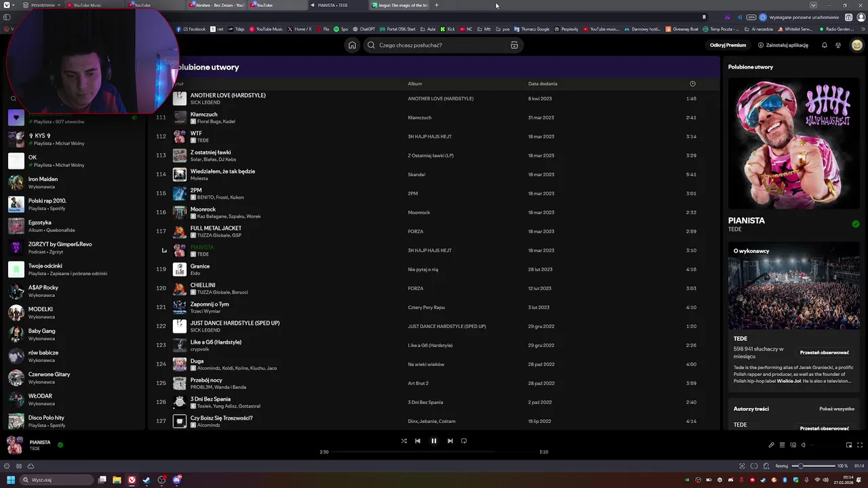The image size is (868, 488).
Task: Click the Resetuj zoom button
Action: point(782,466)
